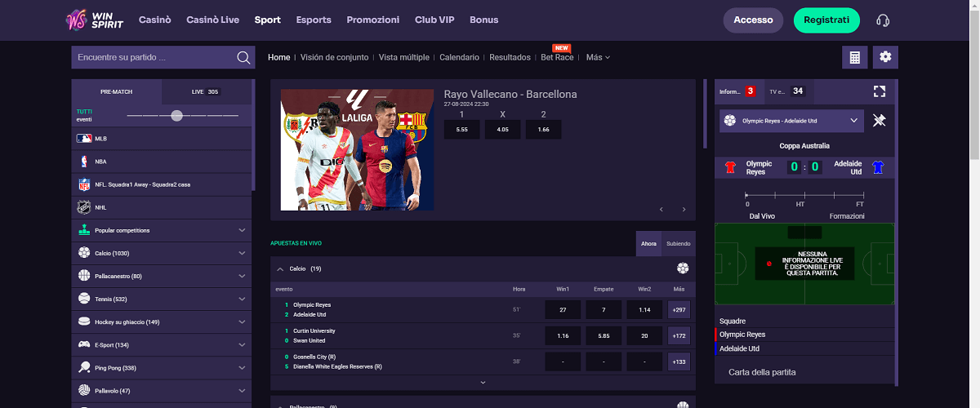Open the Calendario link

[460, 57]
